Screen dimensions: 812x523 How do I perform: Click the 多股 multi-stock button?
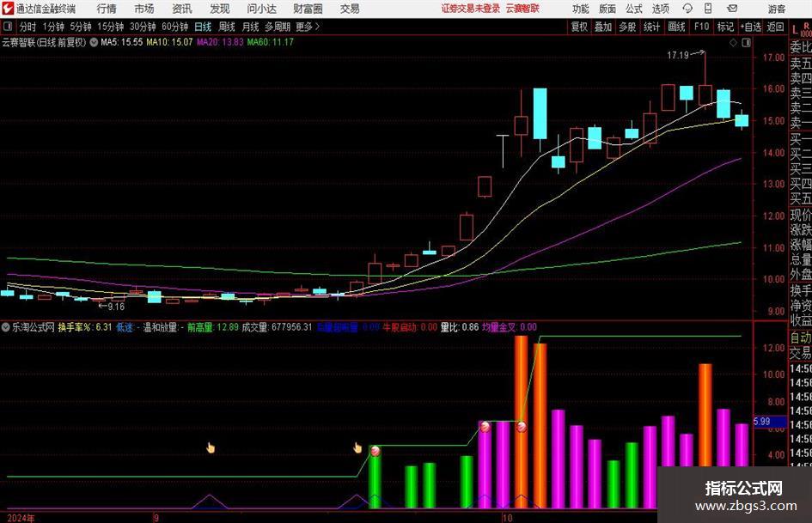pyautogui.click(x=627, y=27)
